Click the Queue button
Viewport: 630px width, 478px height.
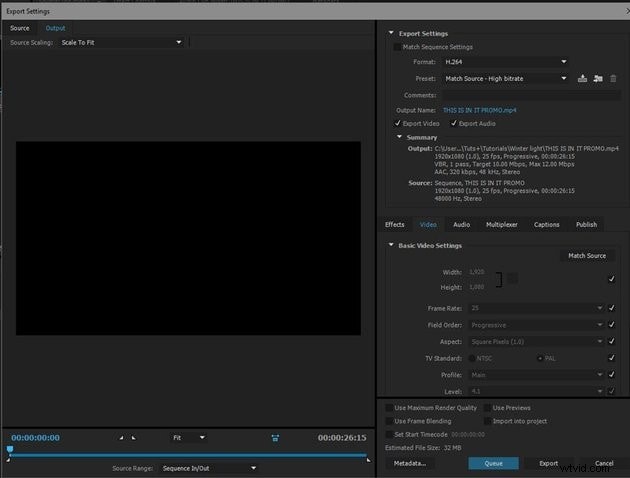[493, 464]
